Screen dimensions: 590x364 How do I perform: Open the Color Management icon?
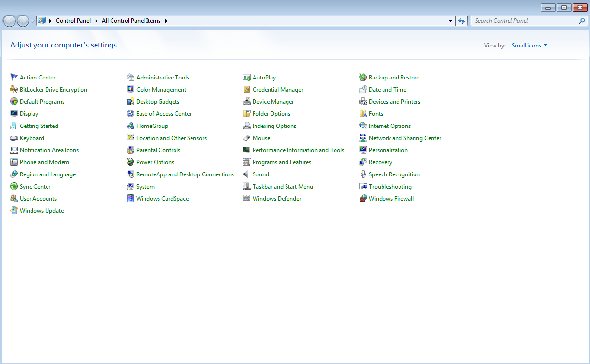pyautogui.click(x=130, y=89)
